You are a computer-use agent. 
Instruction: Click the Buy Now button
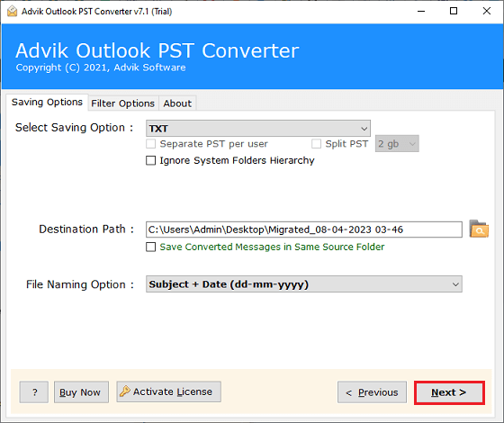(x=81, y=392)
